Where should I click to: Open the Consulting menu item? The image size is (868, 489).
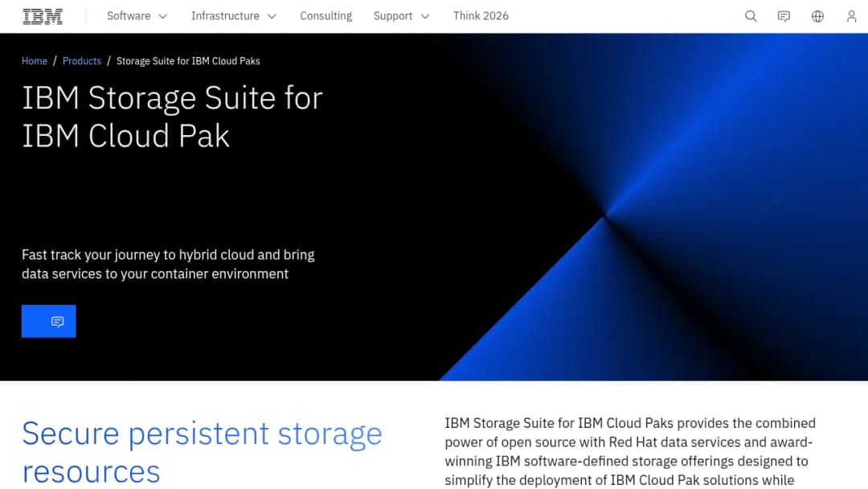tap(326, 16)
